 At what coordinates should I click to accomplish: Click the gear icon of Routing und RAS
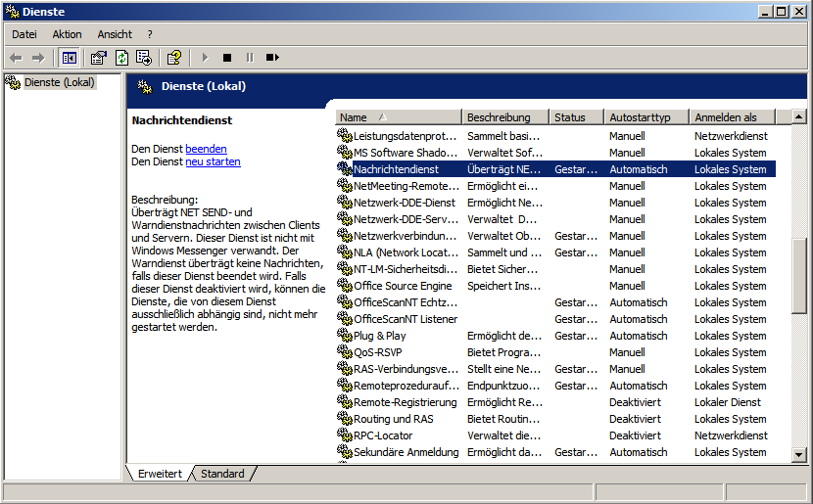point(345,419)
